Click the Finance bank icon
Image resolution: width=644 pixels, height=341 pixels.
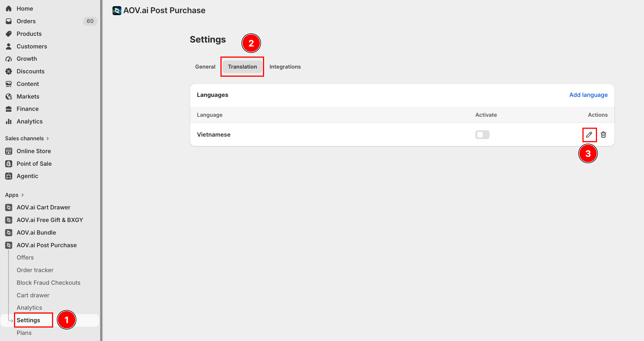(x=9, y=109)
